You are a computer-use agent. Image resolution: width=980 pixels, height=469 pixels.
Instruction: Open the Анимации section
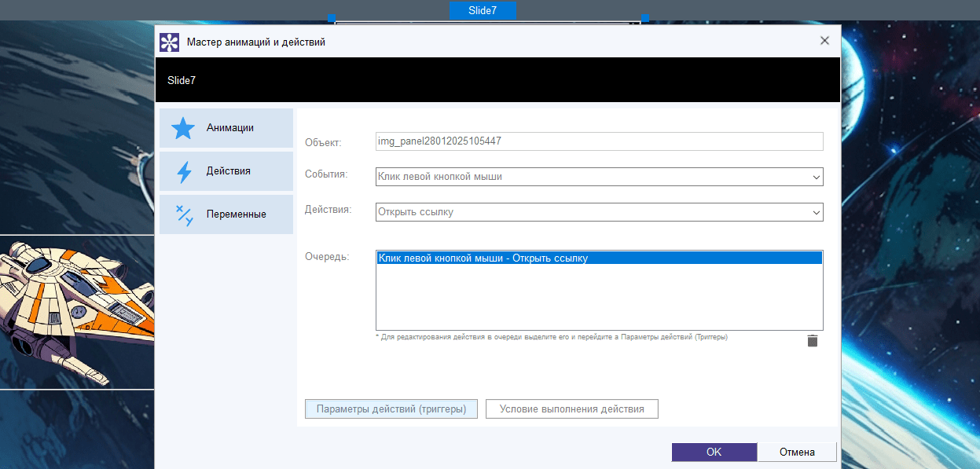click(226, 128)
